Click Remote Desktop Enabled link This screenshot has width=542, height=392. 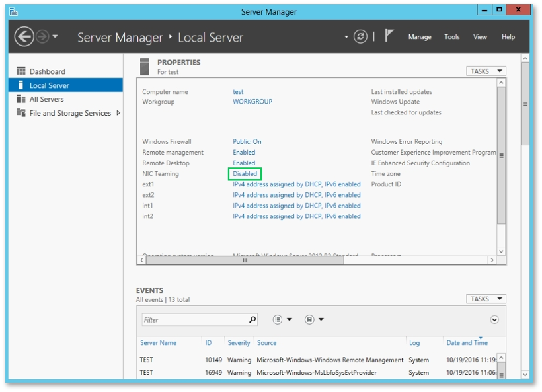[244, 163]
